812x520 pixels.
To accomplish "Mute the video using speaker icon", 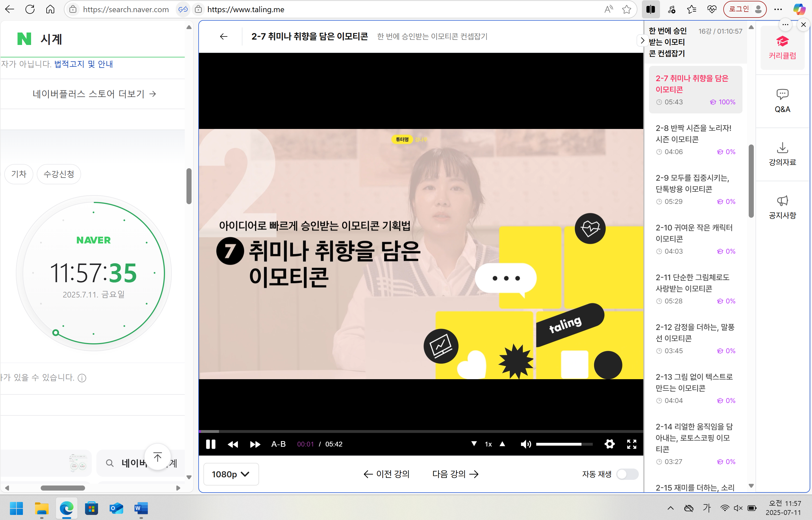I will 526,444.
